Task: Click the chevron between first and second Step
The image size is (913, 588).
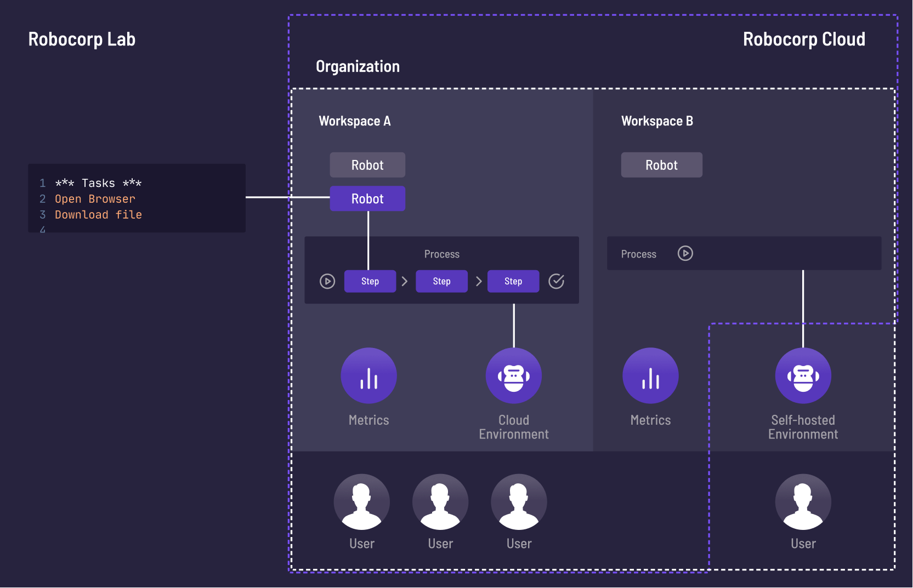Action: pyautogui.click(x=405, y=281)
